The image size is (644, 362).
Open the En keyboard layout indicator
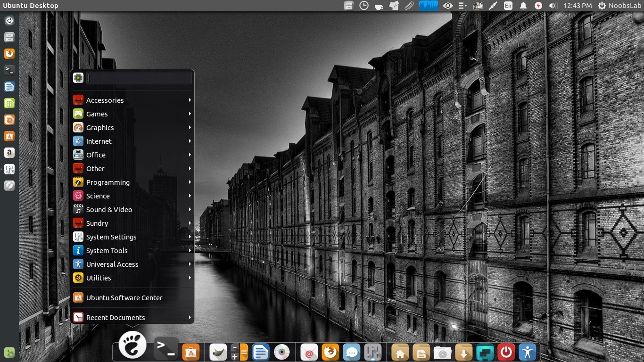coord(508,6)
